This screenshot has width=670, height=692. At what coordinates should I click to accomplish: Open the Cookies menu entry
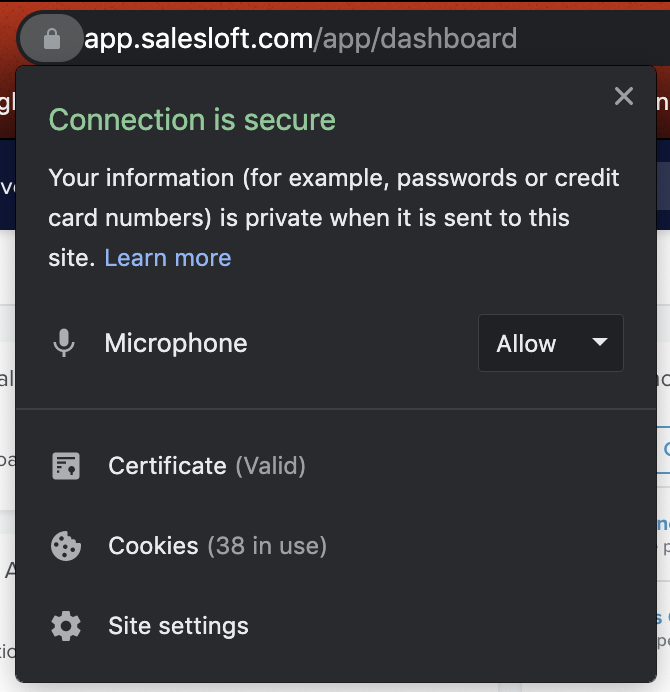(x=153, y=546)
